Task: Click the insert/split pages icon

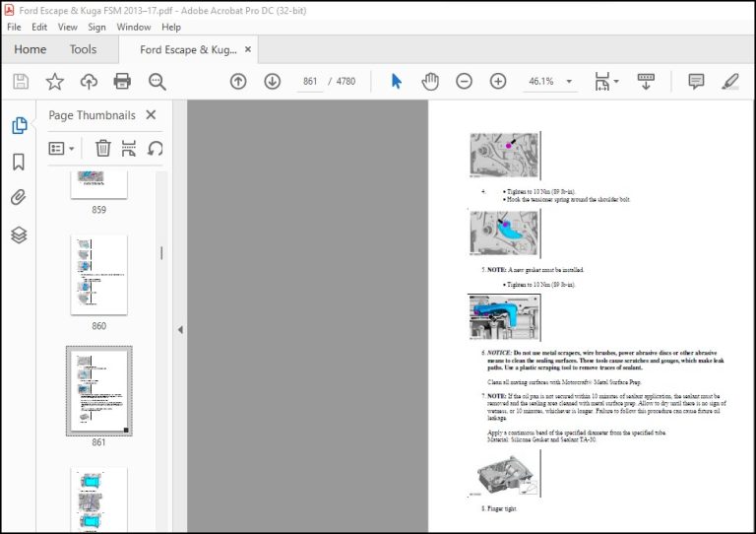Action: pos(129,148)
